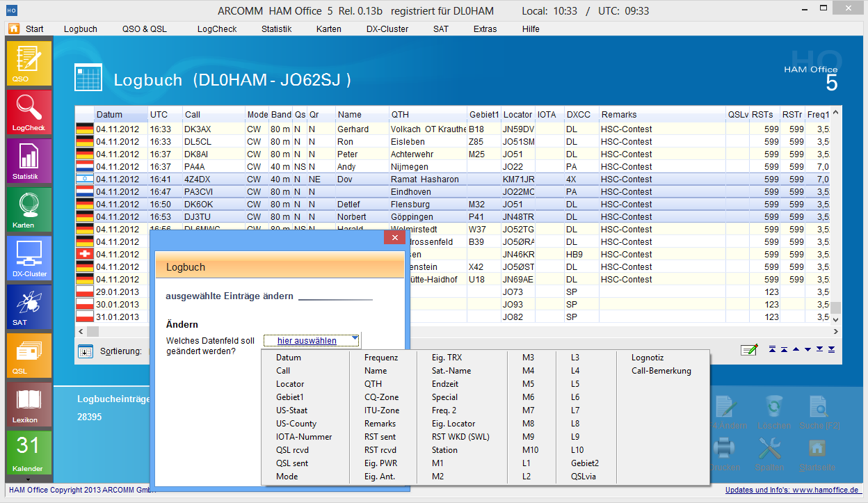Image resolution: width=868 pixels, height=503 pixels.
Task: Open the 'hier auswählen' dropdown
Action: (x=312, y=341)
